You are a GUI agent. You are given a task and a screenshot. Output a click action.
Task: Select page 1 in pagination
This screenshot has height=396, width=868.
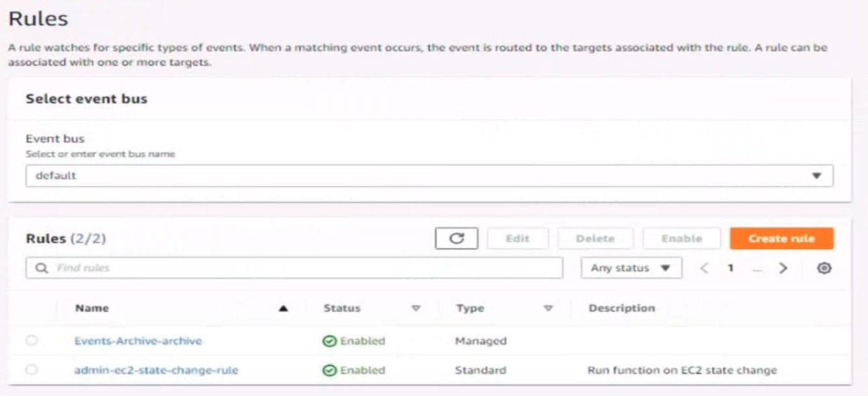click(x=731, y=268)
